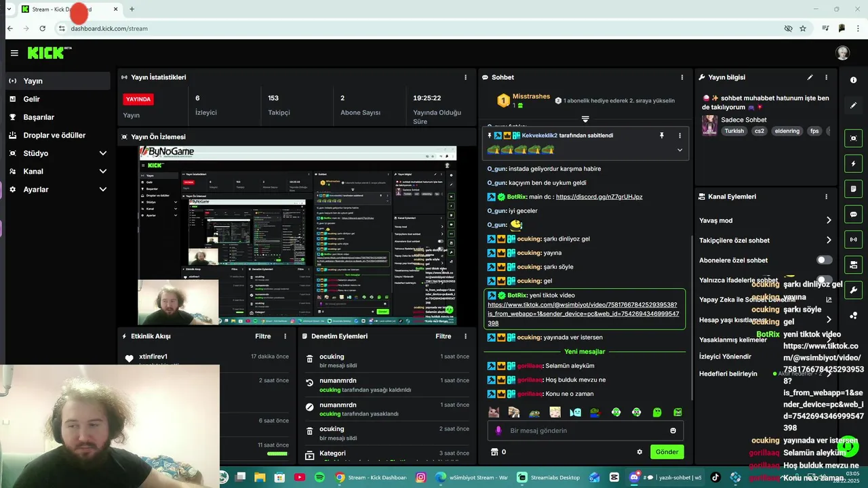Viewport: 868px width, 488px height.
Task: Insert the cat emote
Action: 494,412
